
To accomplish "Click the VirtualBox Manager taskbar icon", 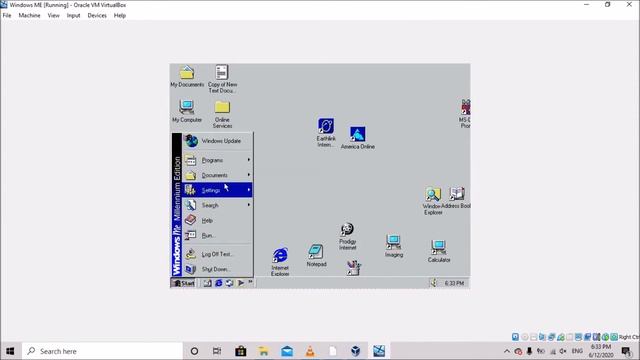I will [x=356, y=351].
